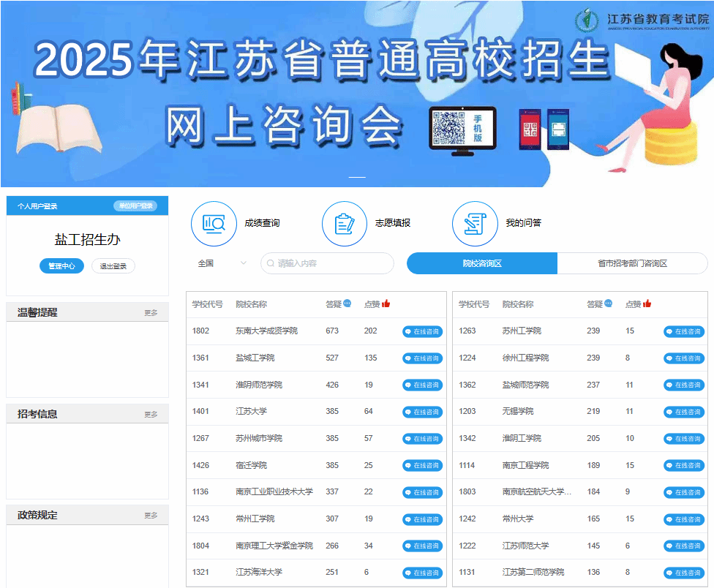Toggle to 单位用户登录 login mode
The image size is (714, 588).
pos(135,206)
